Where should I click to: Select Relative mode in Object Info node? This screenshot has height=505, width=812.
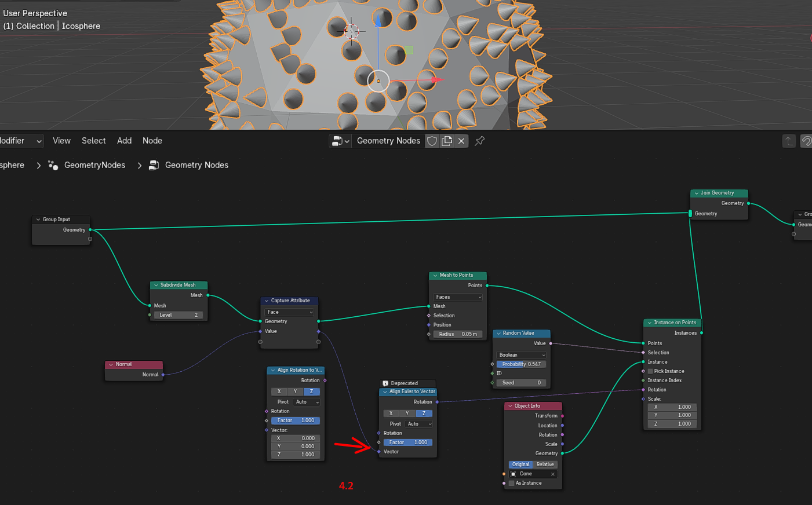[x=545, y=464]
